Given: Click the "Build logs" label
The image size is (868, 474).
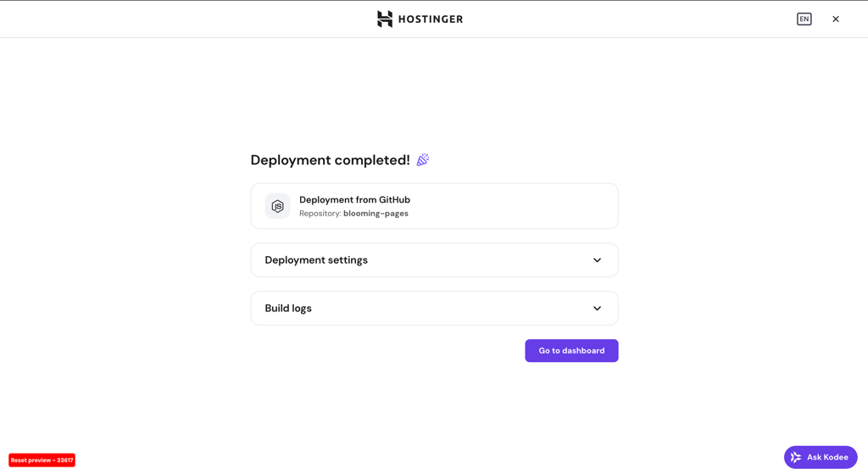Looking at the screenshot, I should coord(288,309).
